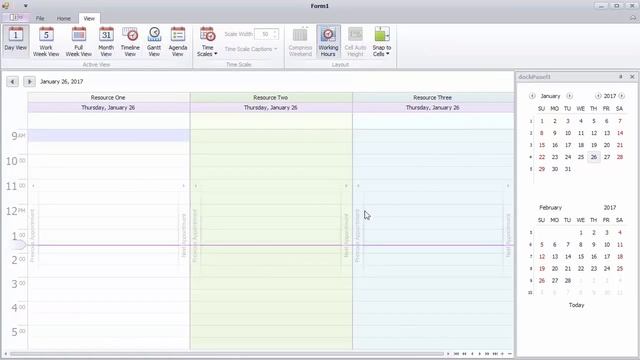Pin the dockPanel1 panel
The image size is (640, 360).
(621, 77)
